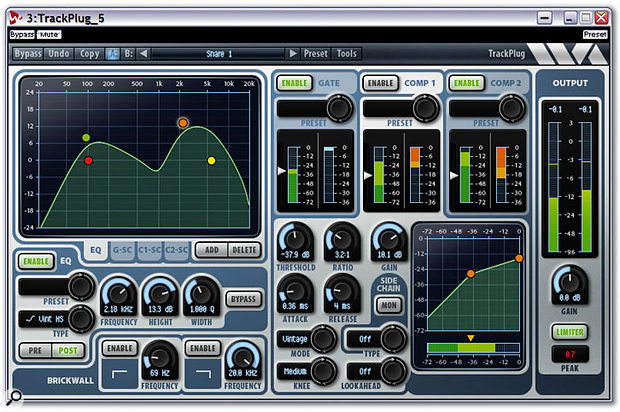Open the Gate preset selector
The height and width of the screenshot is (412, 620).
tap(315, 108)
